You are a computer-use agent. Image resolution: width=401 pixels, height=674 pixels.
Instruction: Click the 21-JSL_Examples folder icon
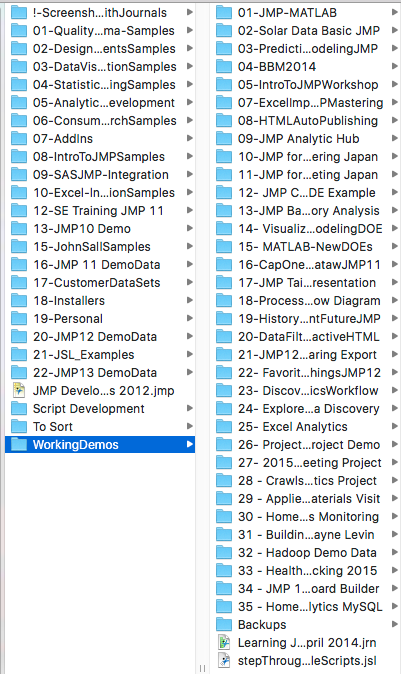pos(19,354)
